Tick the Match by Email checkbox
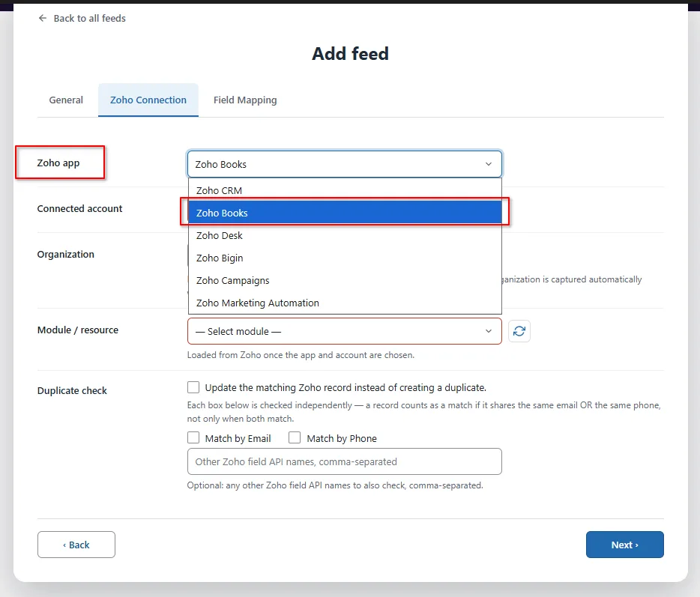This screenshot has width=700, height=597. point(193,437)
